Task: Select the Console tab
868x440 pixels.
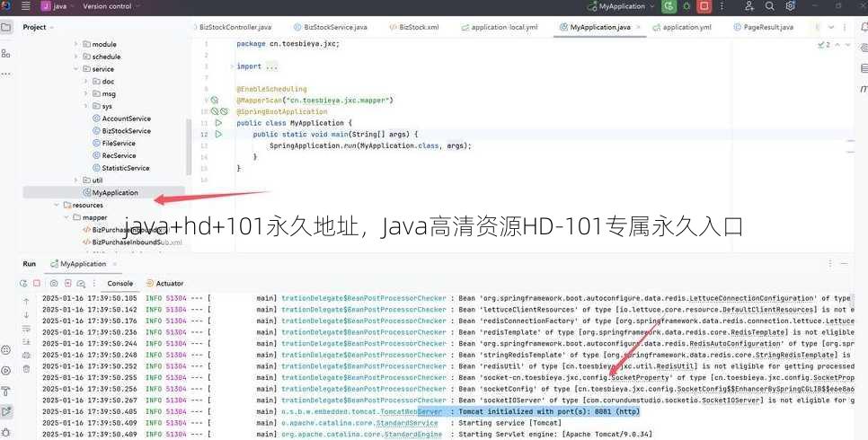Action: point(120,284)
